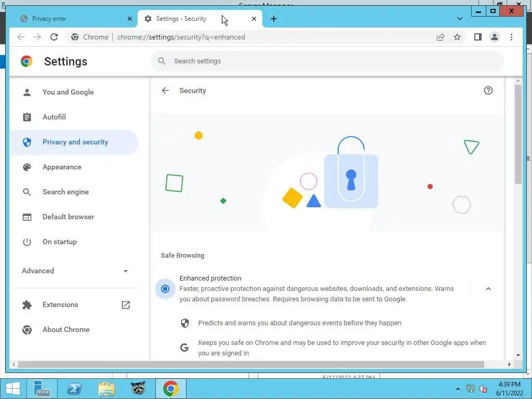
Task: Reload the settings page
Action: (x=54, y=37)
